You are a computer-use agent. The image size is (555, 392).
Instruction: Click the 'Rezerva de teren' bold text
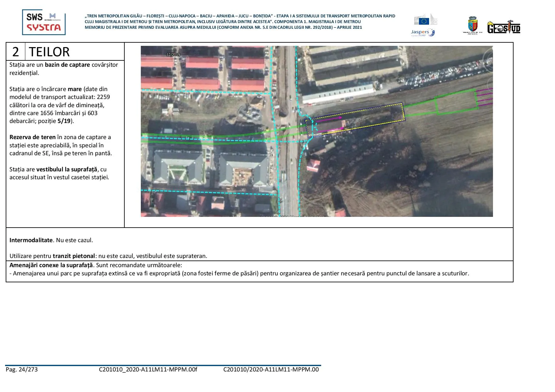pyautogui.click(x=32, y=137)
